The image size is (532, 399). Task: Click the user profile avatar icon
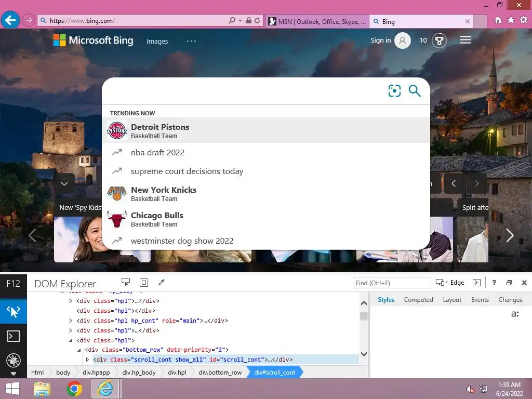(403, 41)
